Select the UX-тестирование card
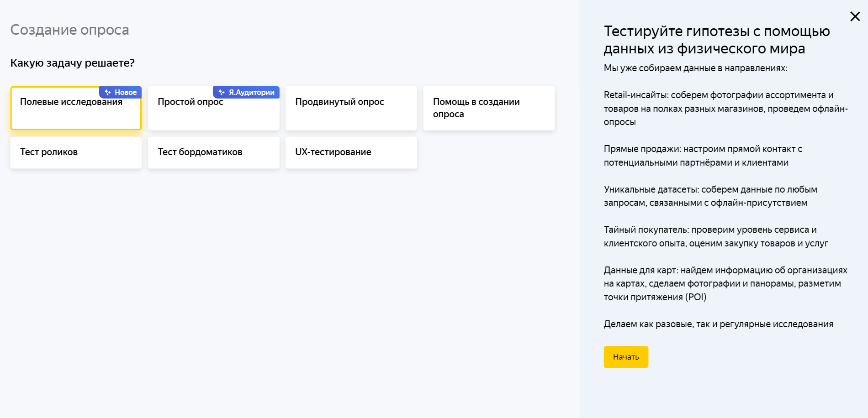868x418 pixels. pyautogui.click(x=351, y=152)
